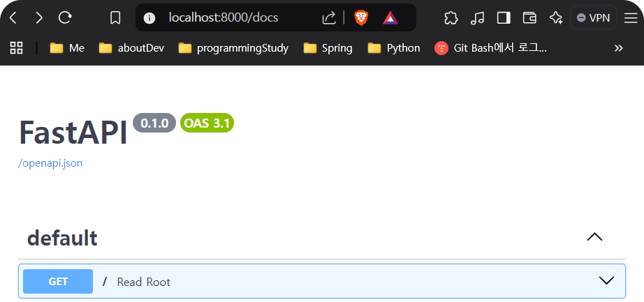Collapse the default section
Image resolution: width=644 pixels, height=302 pixels.
tap(594, 236)
